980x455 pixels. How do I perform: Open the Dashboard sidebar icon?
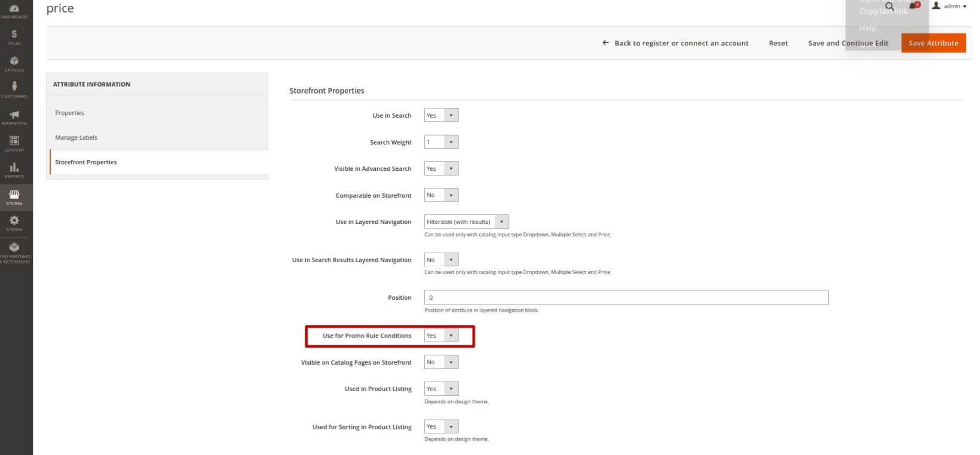[14, 11]
